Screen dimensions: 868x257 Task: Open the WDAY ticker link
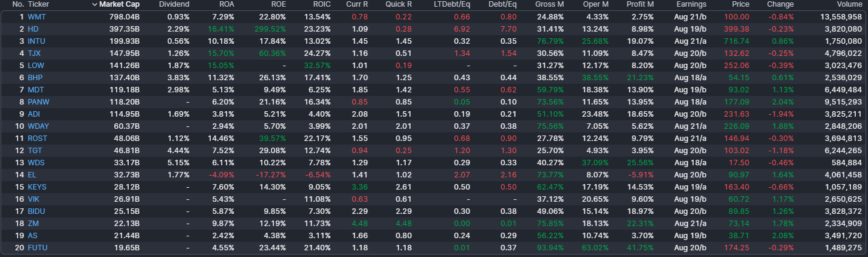point(38,126)
